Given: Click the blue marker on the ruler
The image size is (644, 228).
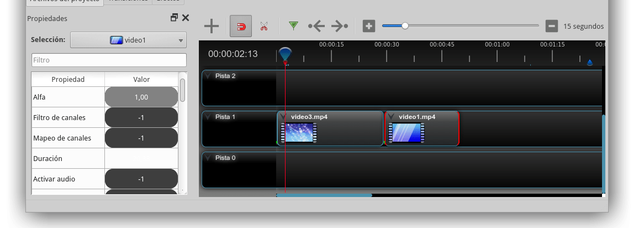Looking at the screenshot, I should (589, 63).
